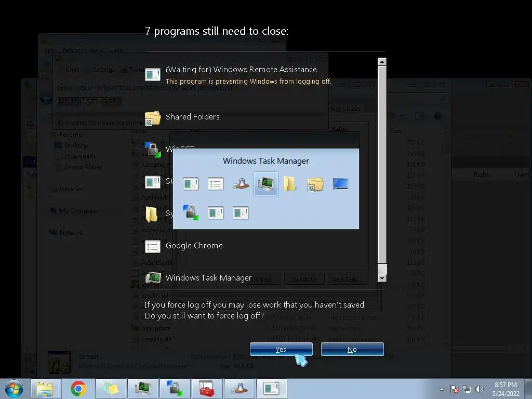Image resolution: width=532 pixels, height=399 pixels.
Task: Select My Computer in the dimmed Explorer sidebar
Action: tap(75, 211)
